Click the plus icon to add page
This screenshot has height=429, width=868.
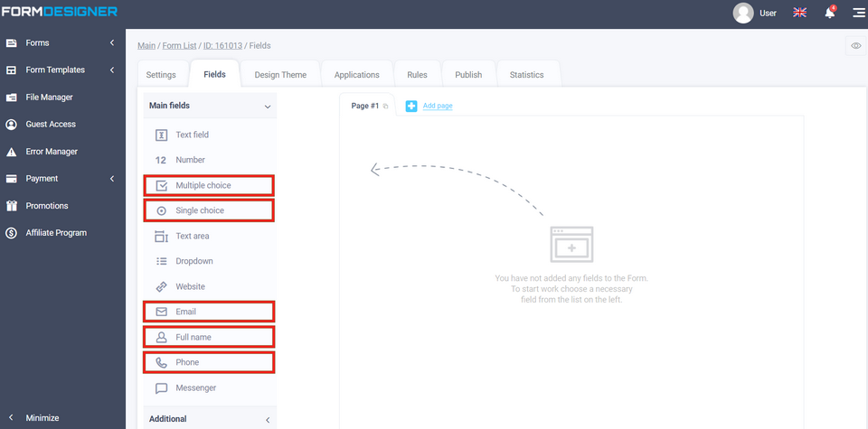point(411,106)
